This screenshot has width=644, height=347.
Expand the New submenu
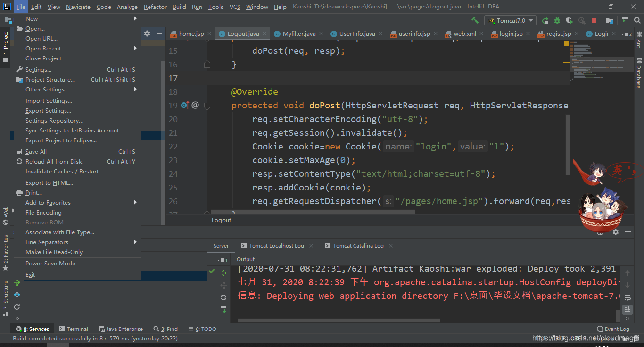tap(78, 18)
